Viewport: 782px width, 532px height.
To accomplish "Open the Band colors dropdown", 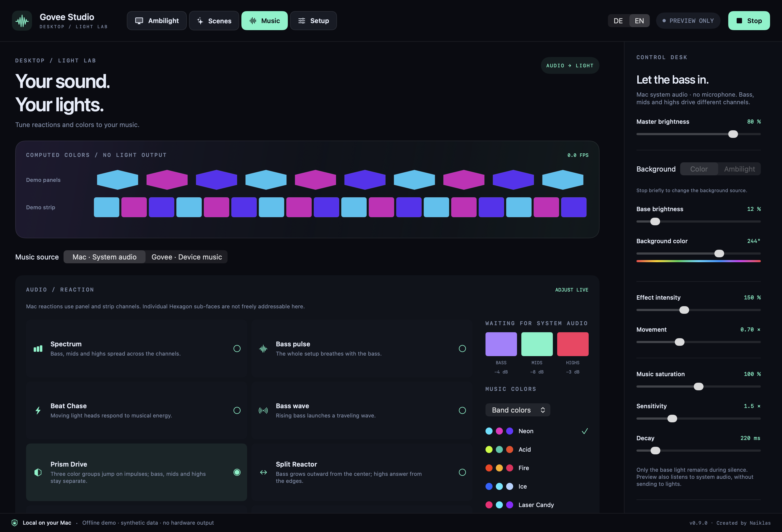I will pyautogui.click(x=518, y=410).
